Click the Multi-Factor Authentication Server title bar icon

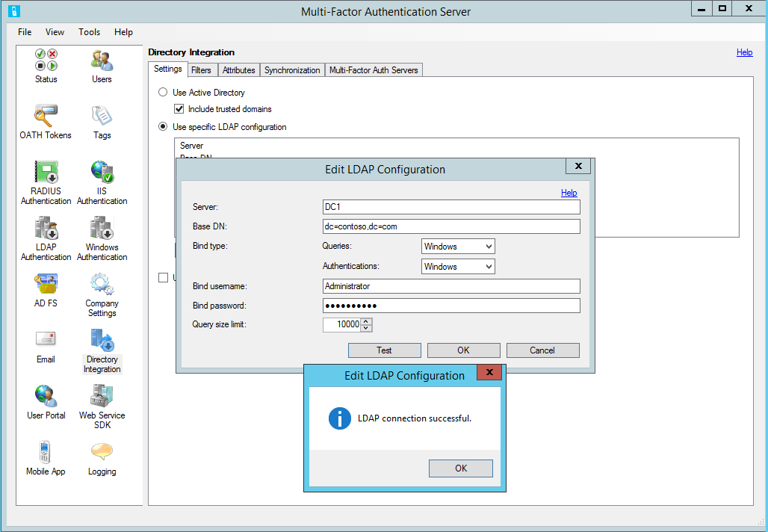coord(14,10)
